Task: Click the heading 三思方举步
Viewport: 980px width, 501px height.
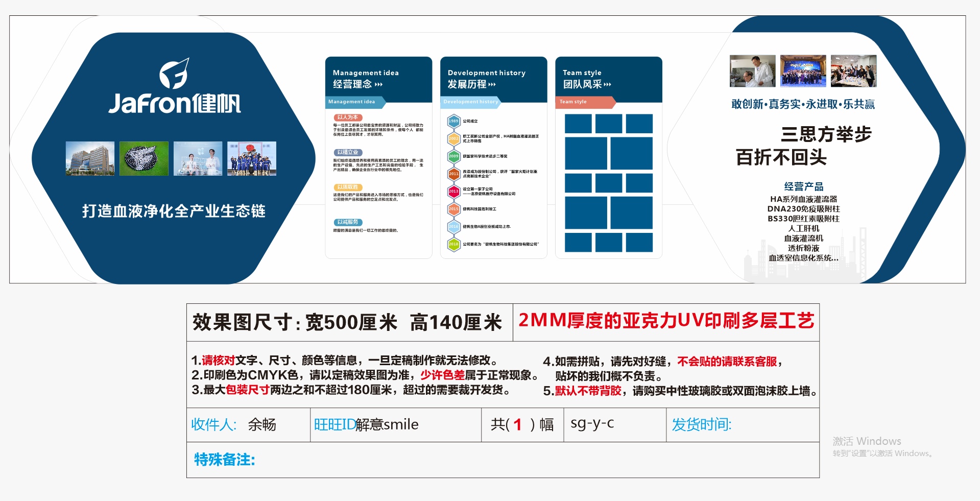Action: [826, 134]
